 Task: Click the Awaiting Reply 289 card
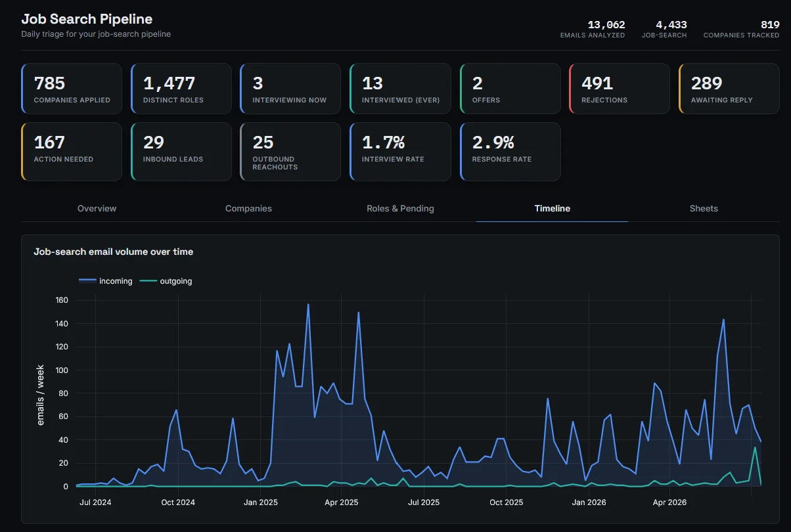pos(729,89)
